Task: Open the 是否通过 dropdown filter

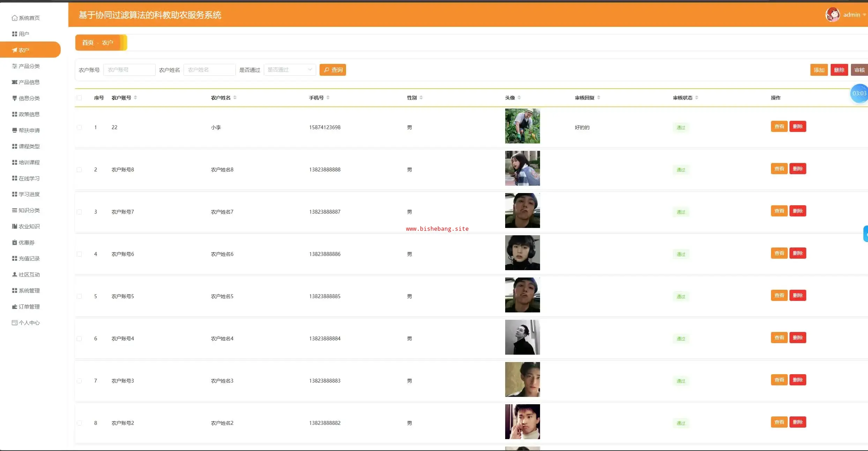Action: pos(290,70)
